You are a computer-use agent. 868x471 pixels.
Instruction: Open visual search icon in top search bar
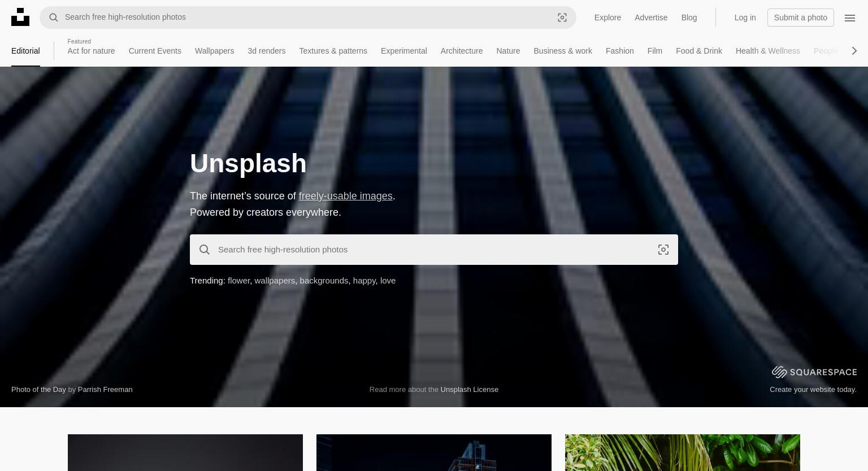[562, 18]
